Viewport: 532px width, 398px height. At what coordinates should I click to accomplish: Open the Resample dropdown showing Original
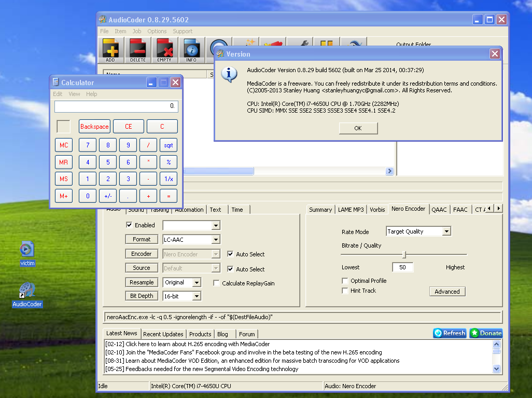(x=182, y=282)
